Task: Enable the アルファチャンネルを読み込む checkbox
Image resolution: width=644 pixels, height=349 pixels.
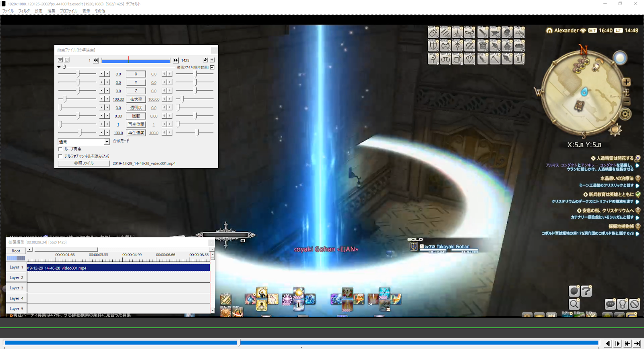Action: [x=60, y=156]
